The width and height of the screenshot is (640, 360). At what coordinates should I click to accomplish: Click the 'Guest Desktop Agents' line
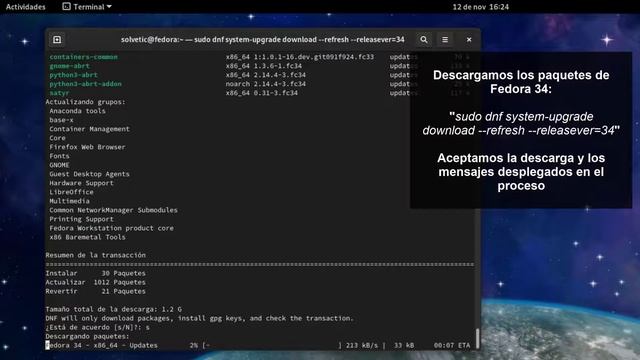(x=89, y=174)
